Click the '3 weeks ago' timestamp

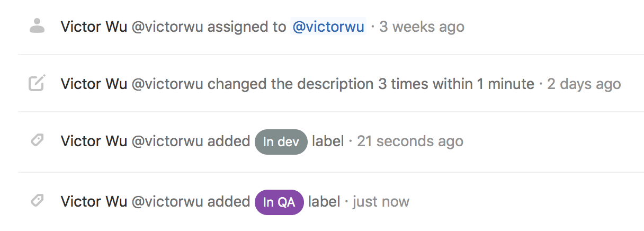pos(422,26)
